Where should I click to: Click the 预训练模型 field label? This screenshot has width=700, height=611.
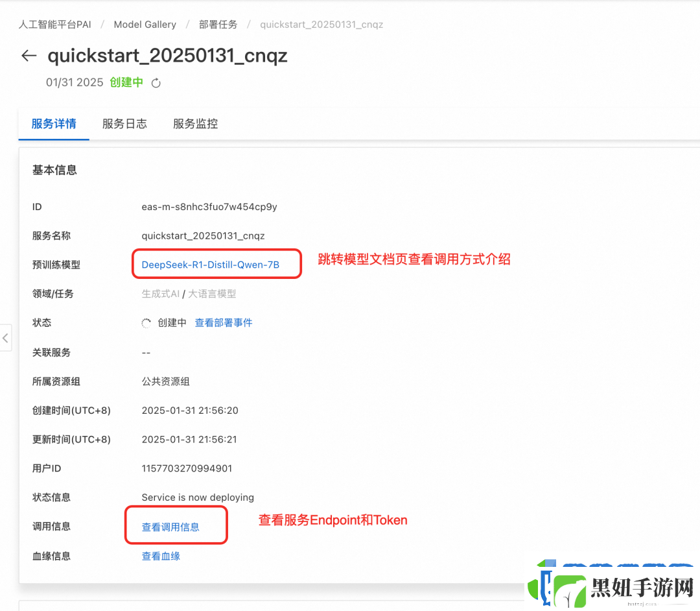[56, 265]
